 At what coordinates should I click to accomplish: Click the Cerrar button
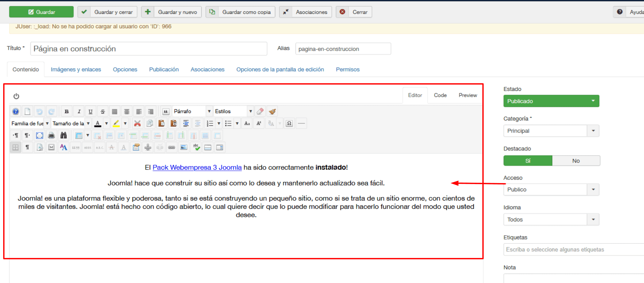pyautogui.click(x=354, y=12)
